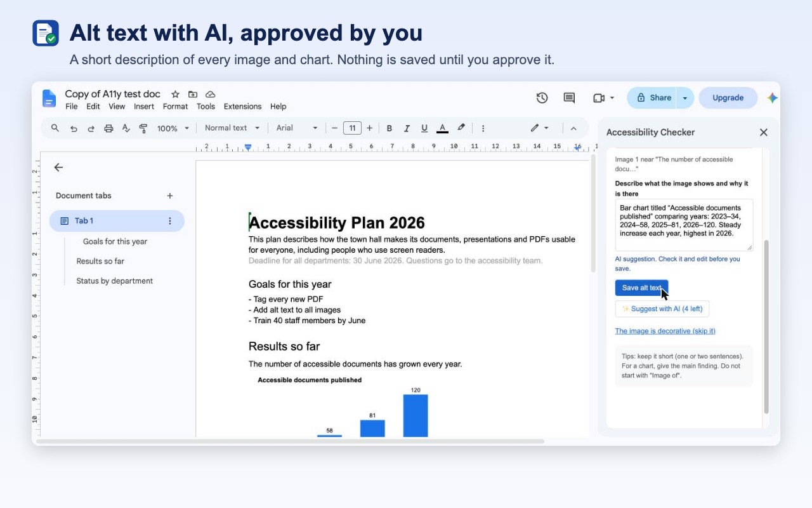Open the Normal text style dropdown
This screenshot has width=812, height=508.
click(x=232, y=128)
